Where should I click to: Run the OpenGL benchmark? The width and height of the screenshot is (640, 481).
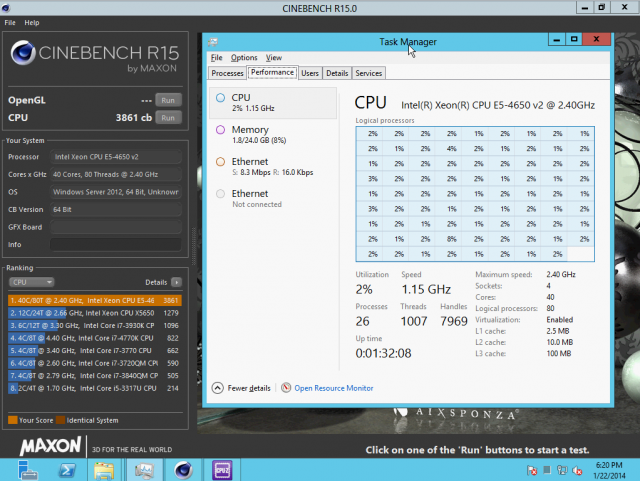168,100
